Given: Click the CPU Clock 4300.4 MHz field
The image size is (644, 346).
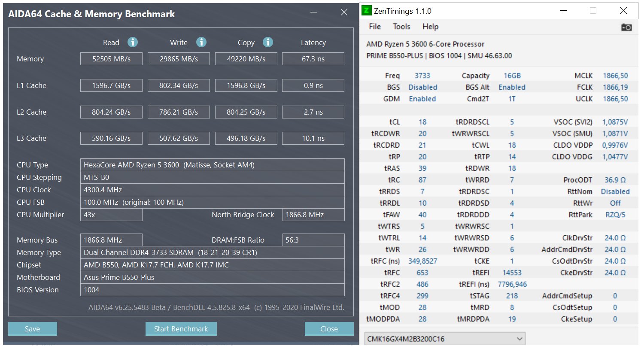Looking at the screenshot, I should (213, 190).
